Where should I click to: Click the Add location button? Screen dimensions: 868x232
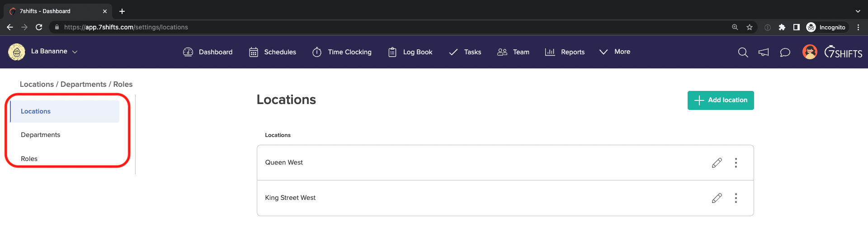coord(721,100)
